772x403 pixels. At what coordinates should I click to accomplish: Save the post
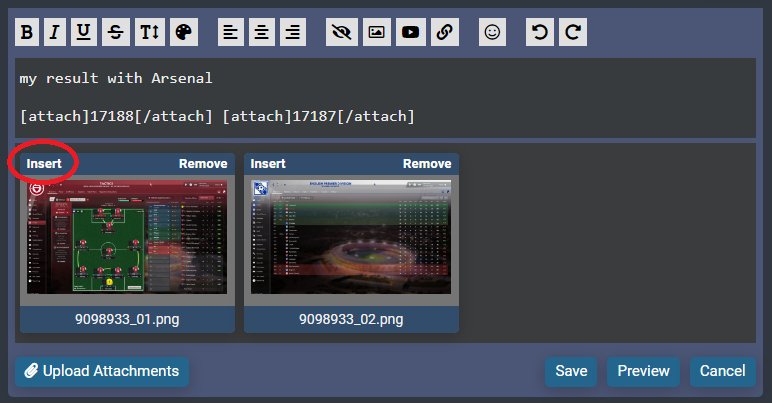(571, 371)
